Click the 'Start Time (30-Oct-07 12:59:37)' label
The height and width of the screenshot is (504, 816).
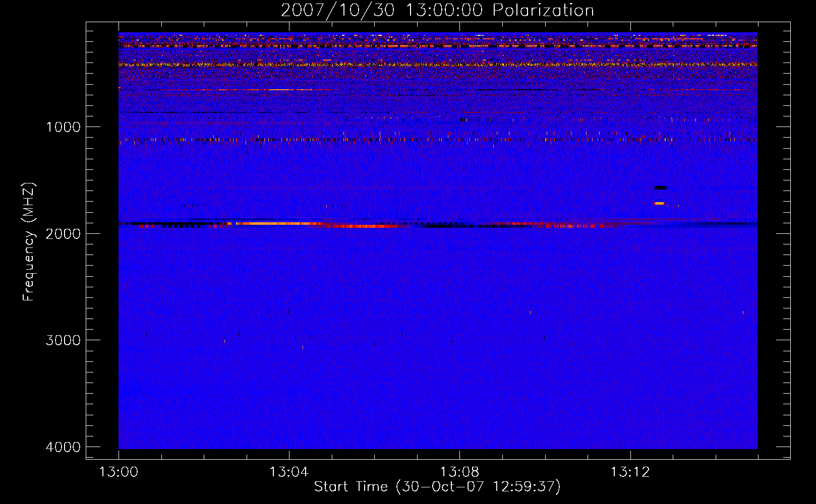[437, 487]
